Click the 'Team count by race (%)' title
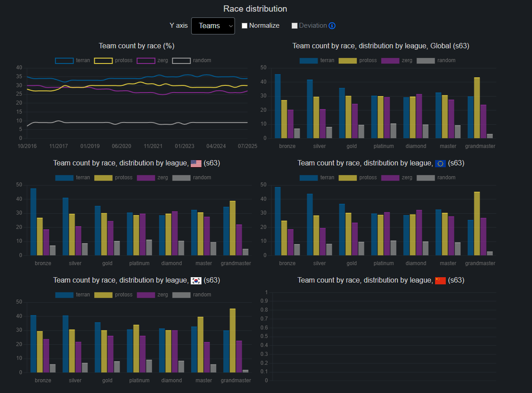The image size is (532, 393). [136, 46]
